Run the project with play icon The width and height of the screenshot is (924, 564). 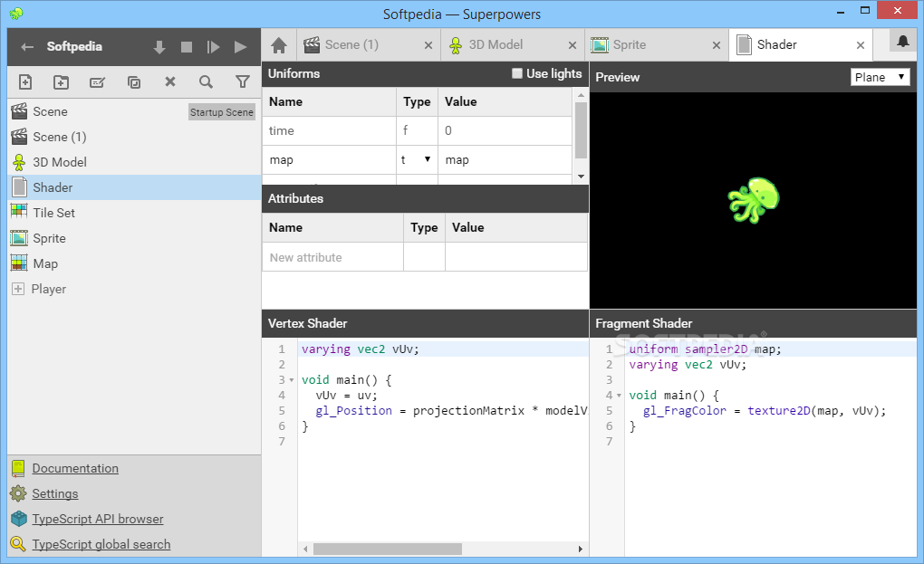pyautogui.click(x=240, y=47)
